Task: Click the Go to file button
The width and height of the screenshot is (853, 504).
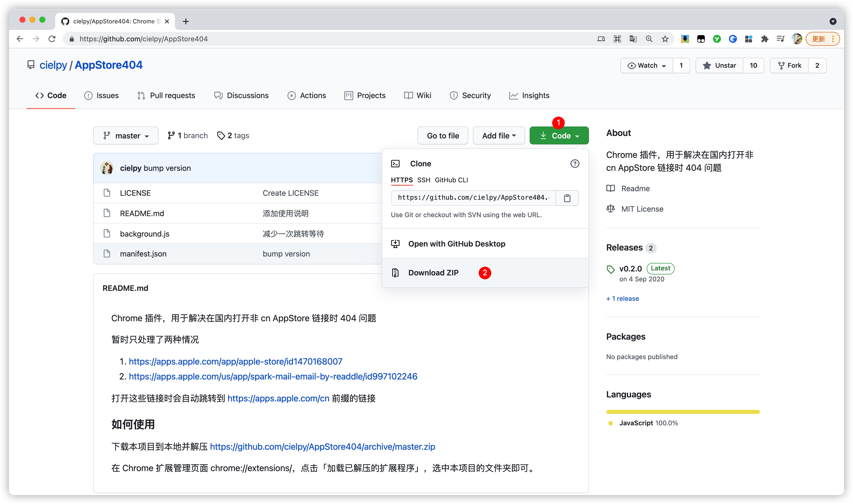Action: (x=443, y=136)
